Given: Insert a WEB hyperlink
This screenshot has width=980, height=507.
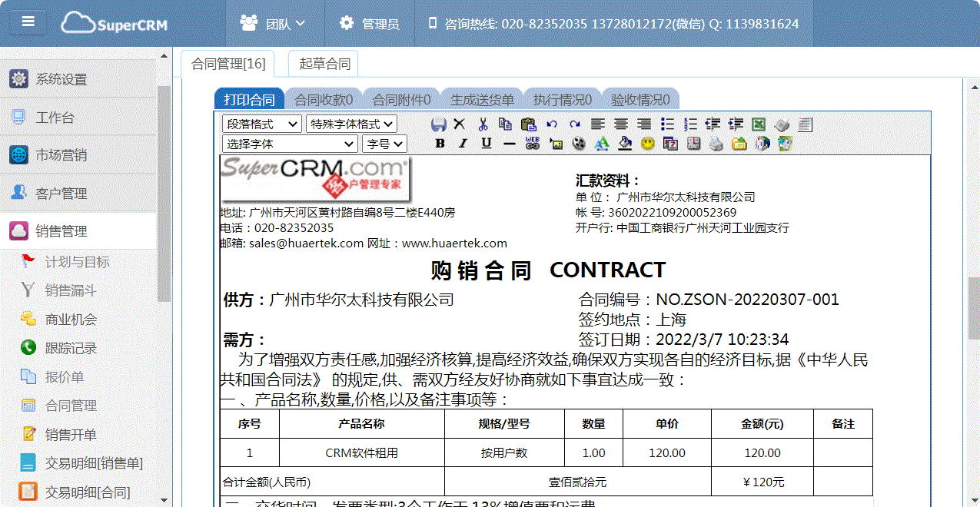Looking at the screenshot, I should 532,143.
